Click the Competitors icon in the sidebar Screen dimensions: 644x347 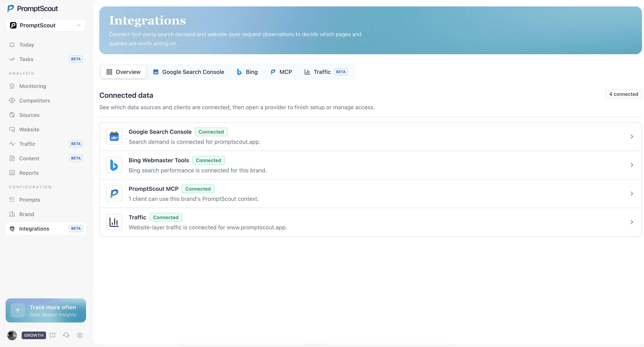point(12,100)
